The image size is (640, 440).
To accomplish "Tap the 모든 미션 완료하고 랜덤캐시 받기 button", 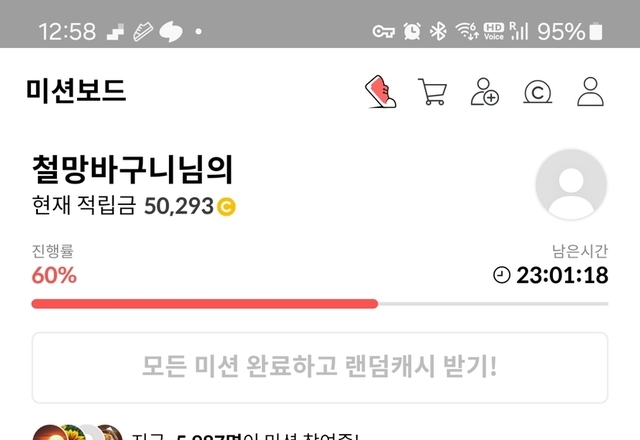I will point(320,367).
